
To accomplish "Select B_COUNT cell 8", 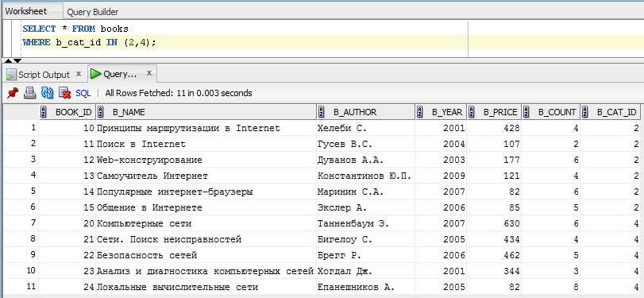I will click(551, 287).
